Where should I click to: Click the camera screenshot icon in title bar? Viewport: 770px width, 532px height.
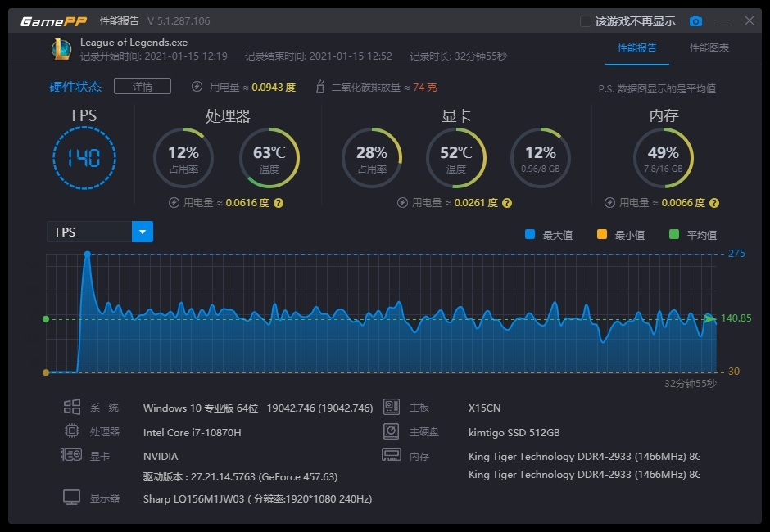[x=695, y=21]
